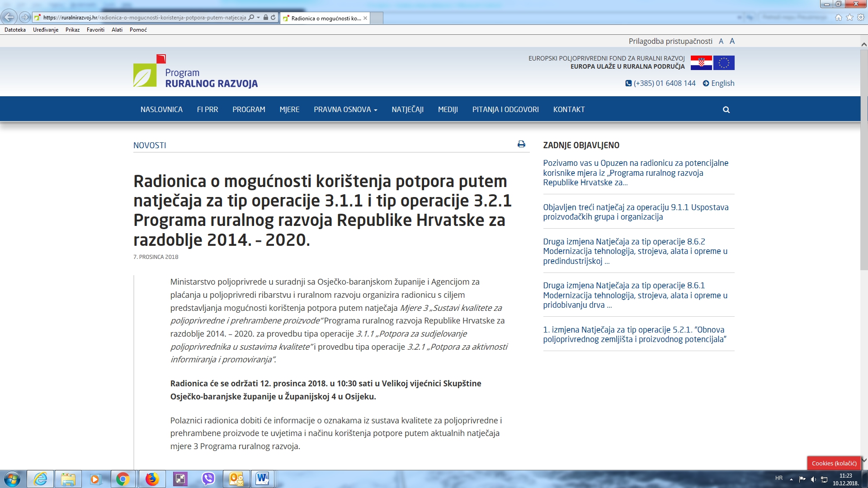Open the address bar search dropdown arrow
Image resolution: width=868 pixels, height=488 pixels.
[258, 18]
